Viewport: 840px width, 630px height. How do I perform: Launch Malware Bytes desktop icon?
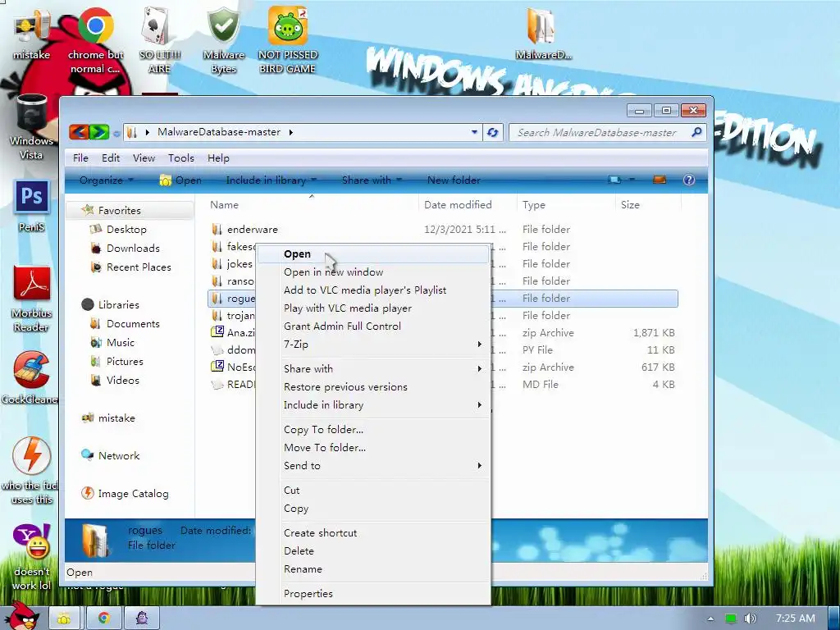(223, 40)
